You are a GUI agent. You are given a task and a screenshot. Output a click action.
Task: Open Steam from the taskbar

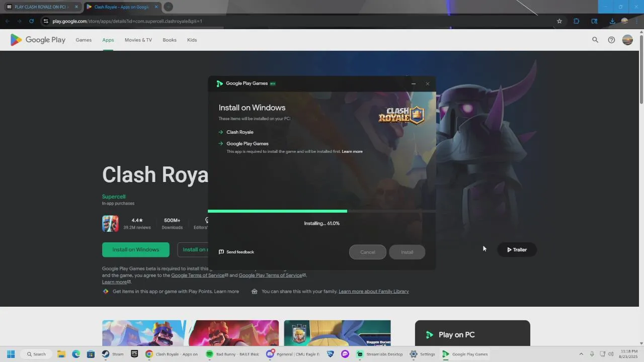pos(113,354)
